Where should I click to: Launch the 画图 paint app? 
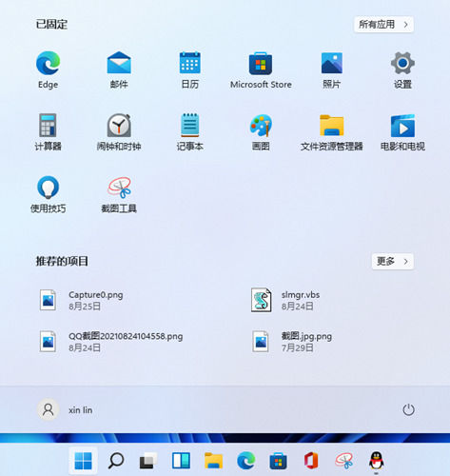(261, 132)
